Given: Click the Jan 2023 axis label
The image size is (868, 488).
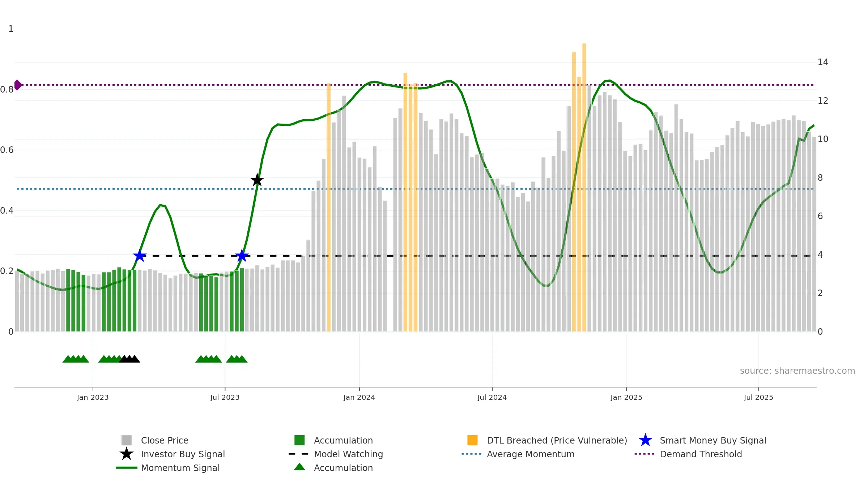Looking at the screenshot, I should point(93,397).
